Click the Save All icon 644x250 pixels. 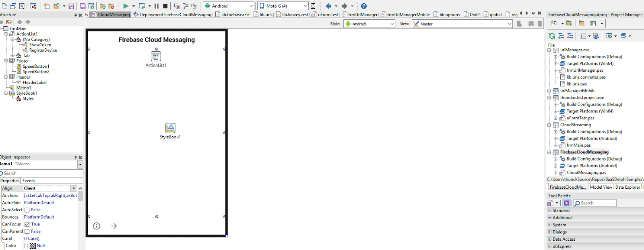[x=83, y=6]
